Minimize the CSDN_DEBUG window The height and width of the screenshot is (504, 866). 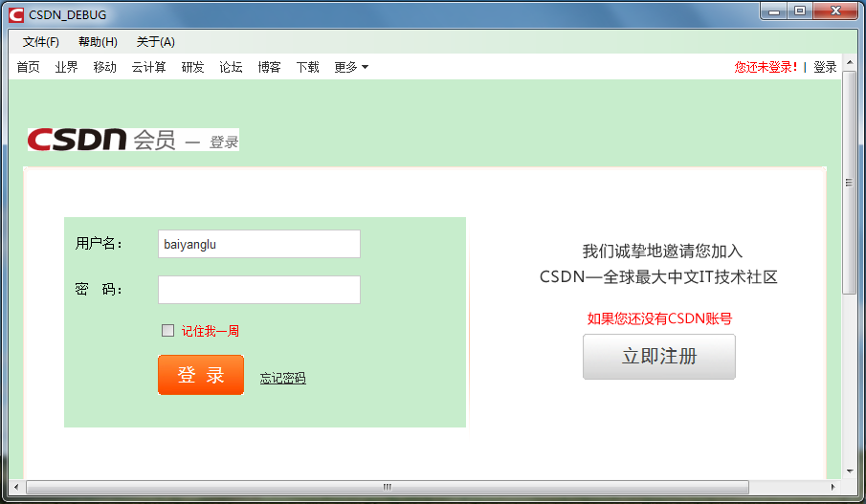[x=774, y=11]
